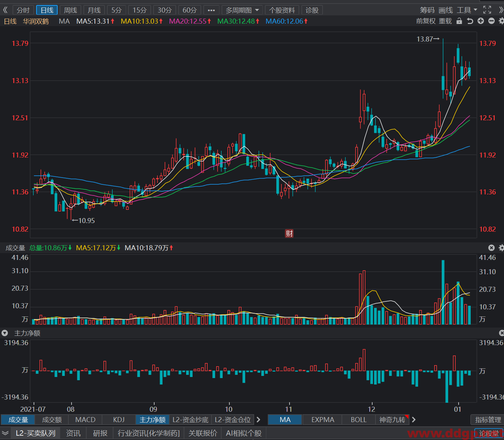This screenshot has height=440, width=504.
Task: Click the undo arrow icon
Action: pyautogui.click(x=470, y=21)
